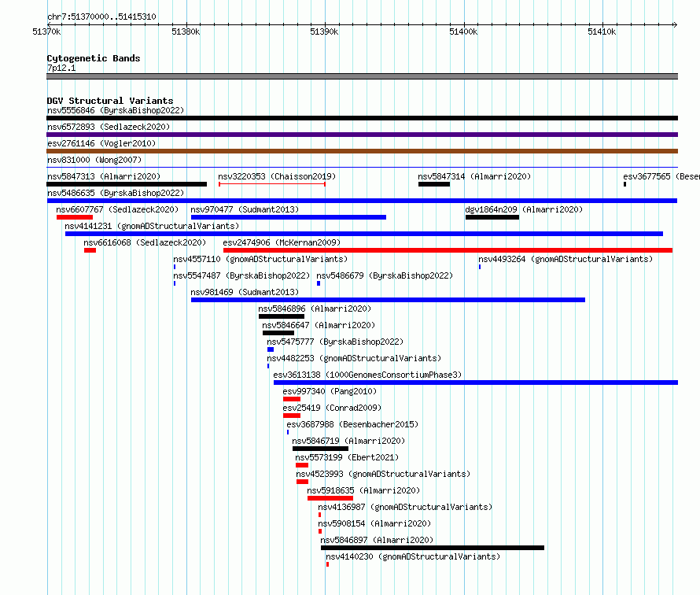The height and width of the screenshot is (595, 700).
Task: Click the brown esv2761146 variant bar
Action: tap(362, 151)
